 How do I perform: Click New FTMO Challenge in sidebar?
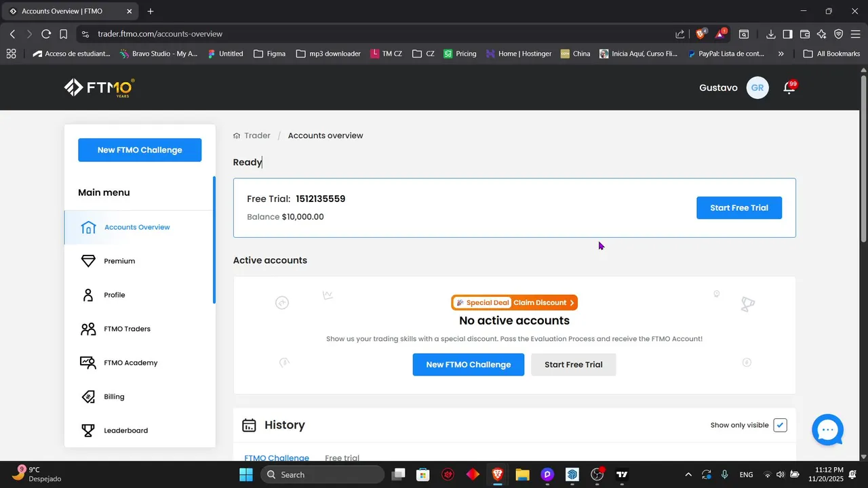pyautogui.click(x=140, y=150)
